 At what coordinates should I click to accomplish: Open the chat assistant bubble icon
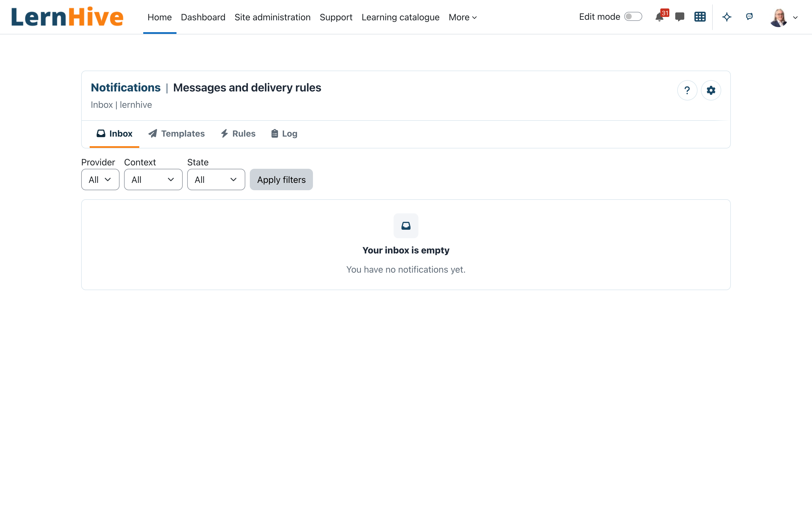(749, 16)
